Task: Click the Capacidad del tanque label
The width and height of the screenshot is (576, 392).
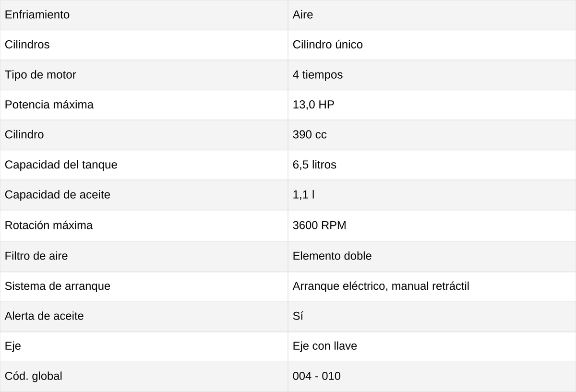Action: coord(61,165)
